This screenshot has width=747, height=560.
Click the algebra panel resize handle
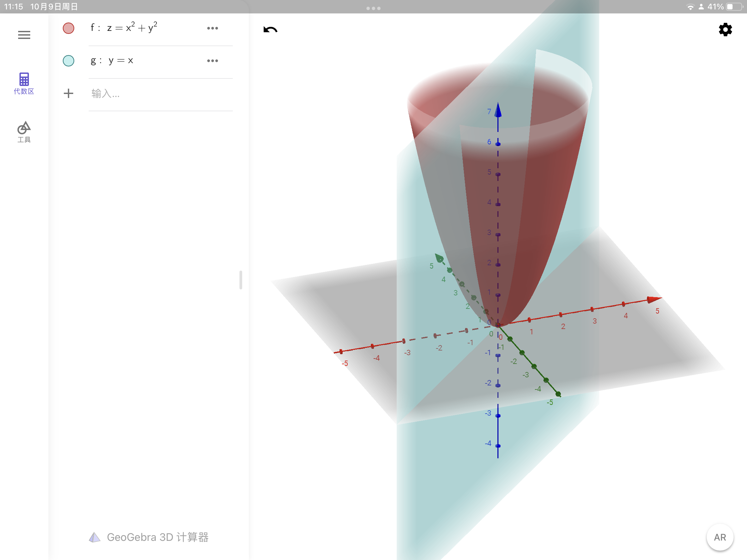241,280
